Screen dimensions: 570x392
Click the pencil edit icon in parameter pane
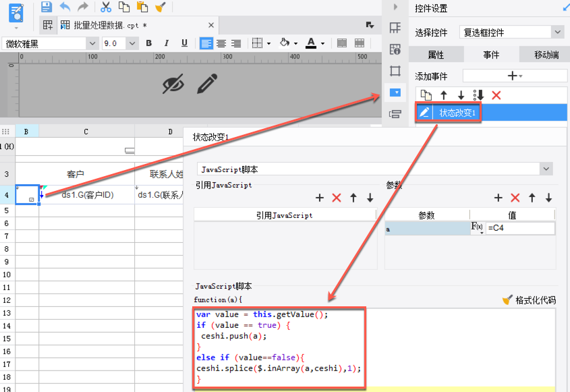(207, 84)
